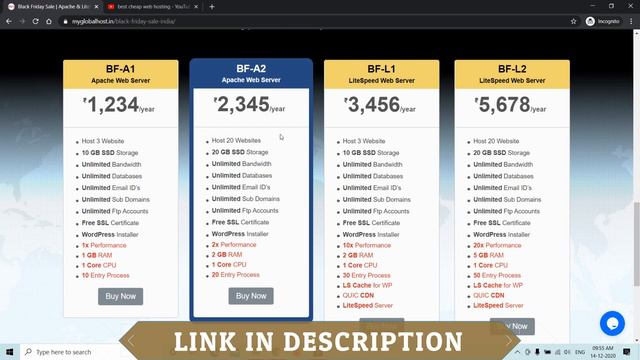Viewport: 640px width, 360px height.
Task: Click the battery tray icon
Action: 547,352
